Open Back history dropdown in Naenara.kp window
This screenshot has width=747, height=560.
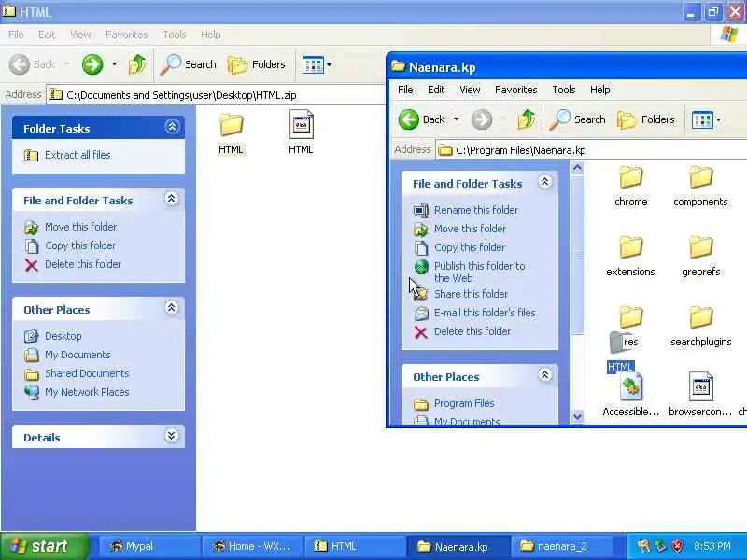tap(456, 119)
